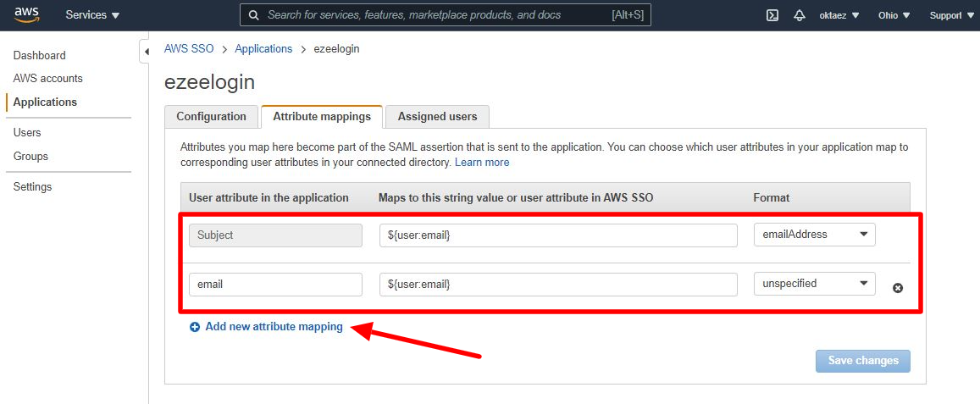Open the oktaez account dropdown

point(839,15)
